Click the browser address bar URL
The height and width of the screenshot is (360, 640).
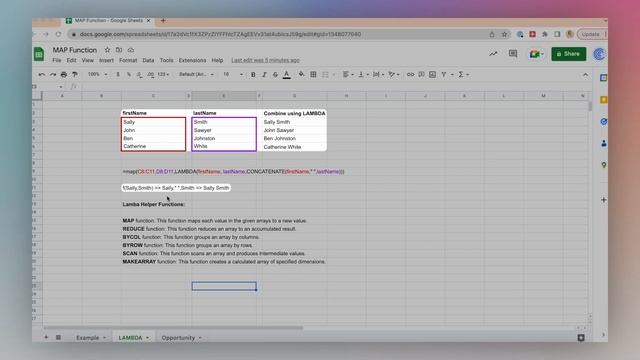[x=220, y=34]
